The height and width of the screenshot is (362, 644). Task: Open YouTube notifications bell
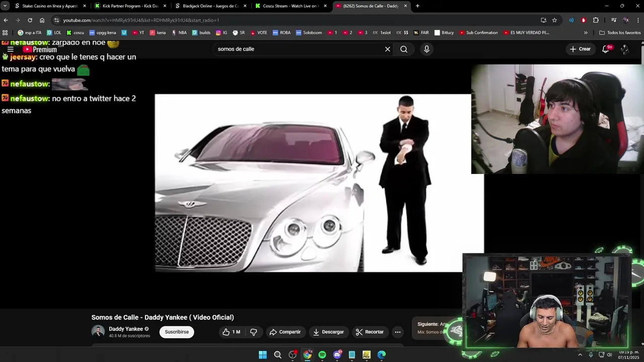tap(606, 49)
